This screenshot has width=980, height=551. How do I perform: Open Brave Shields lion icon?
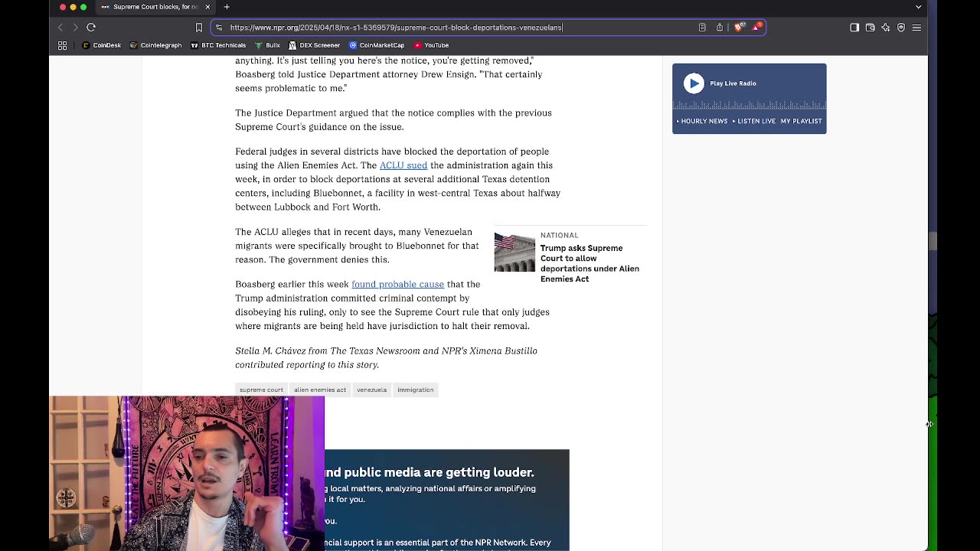pyautogui.click(x=739, y=28)
